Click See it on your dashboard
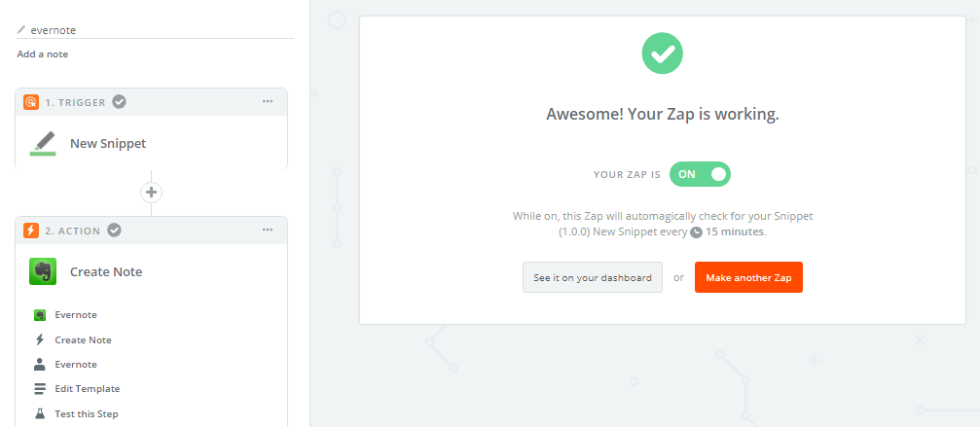980x427 pixels. 593,277
